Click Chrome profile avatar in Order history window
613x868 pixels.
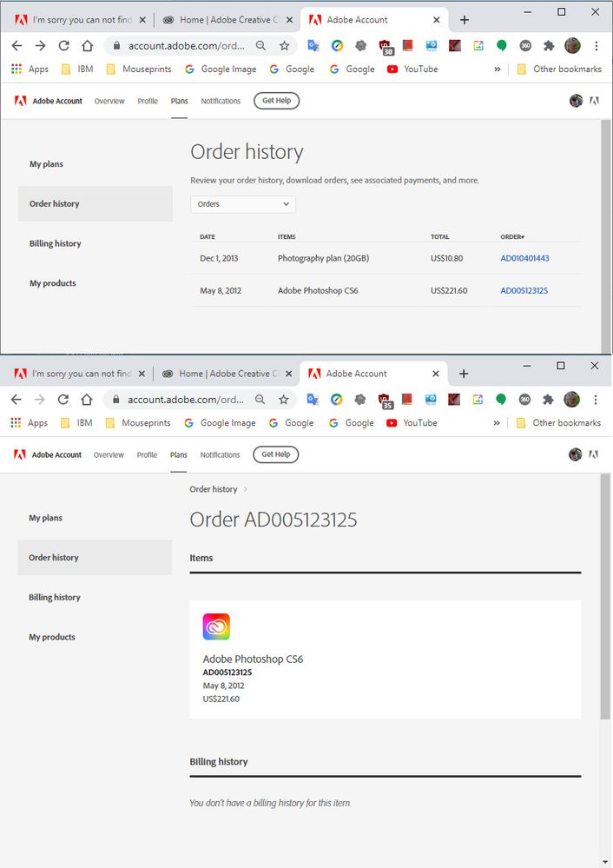(572, 46)
